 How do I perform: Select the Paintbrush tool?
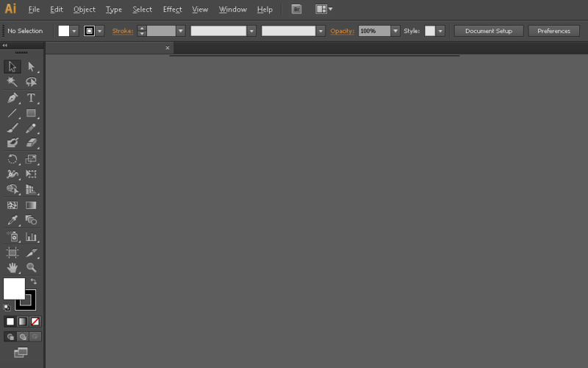(x=12, y=128)
